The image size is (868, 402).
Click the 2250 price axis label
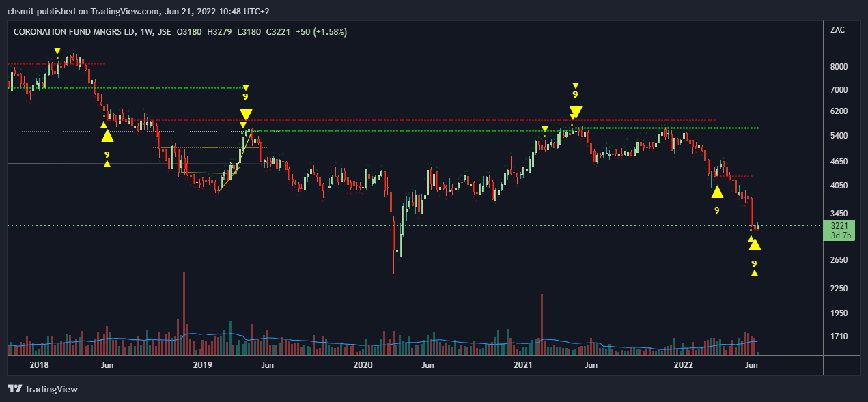(x=839, y=289)
